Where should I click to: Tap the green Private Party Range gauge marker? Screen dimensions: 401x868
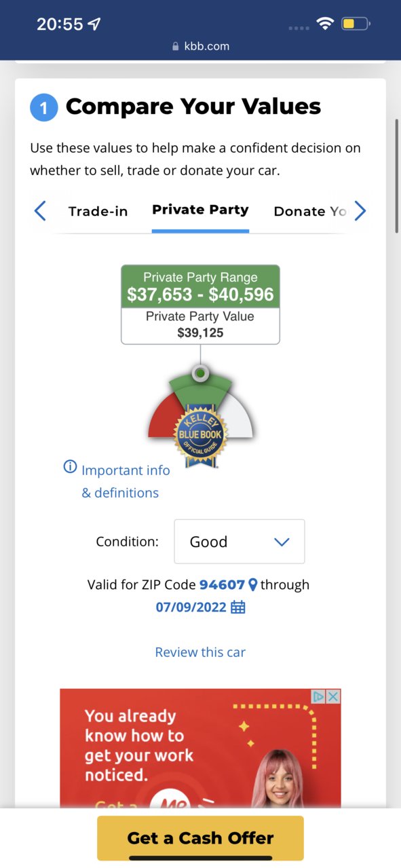(x=201, y=373)
